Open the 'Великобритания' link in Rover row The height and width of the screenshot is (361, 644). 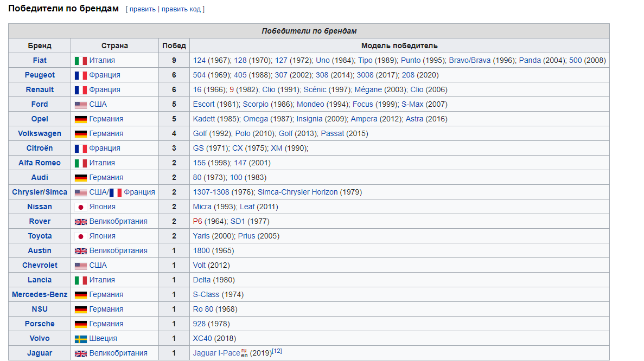tap(118, 222)
